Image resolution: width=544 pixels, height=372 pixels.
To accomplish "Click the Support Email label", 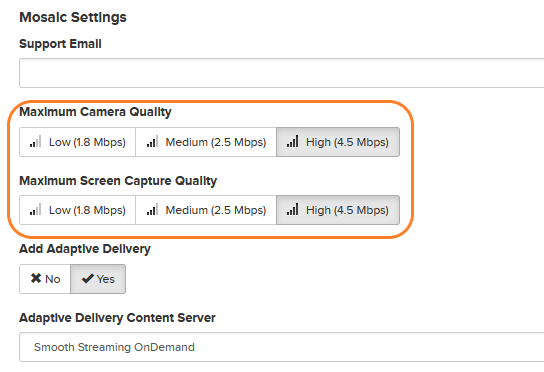I will [x=60, y=44].
